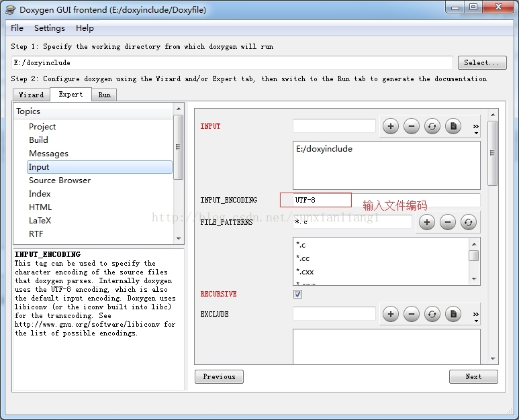Viewport: 519px width, 420px height.
Task: Click the EXCLUDE row update/refresh icon
Action: coord(432,314)
